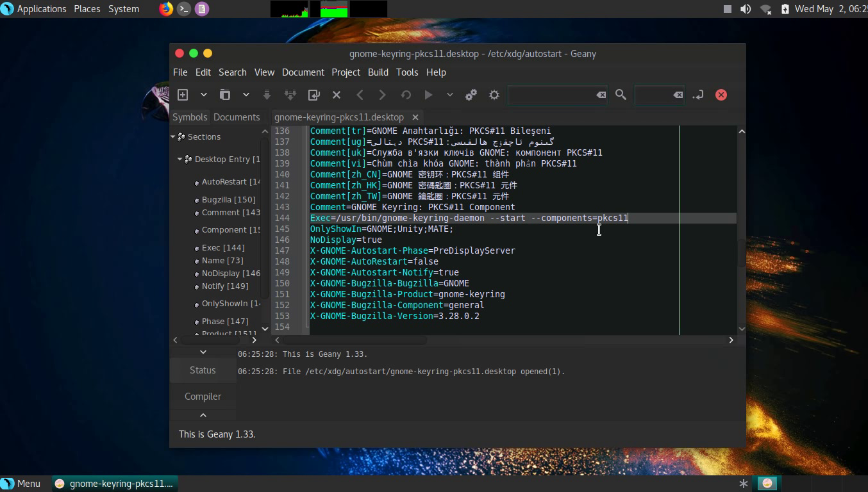The height and width of the screenshot is (492, 868).
Task: Switch to the Documents sidebar tab
Action: [237, 117]
